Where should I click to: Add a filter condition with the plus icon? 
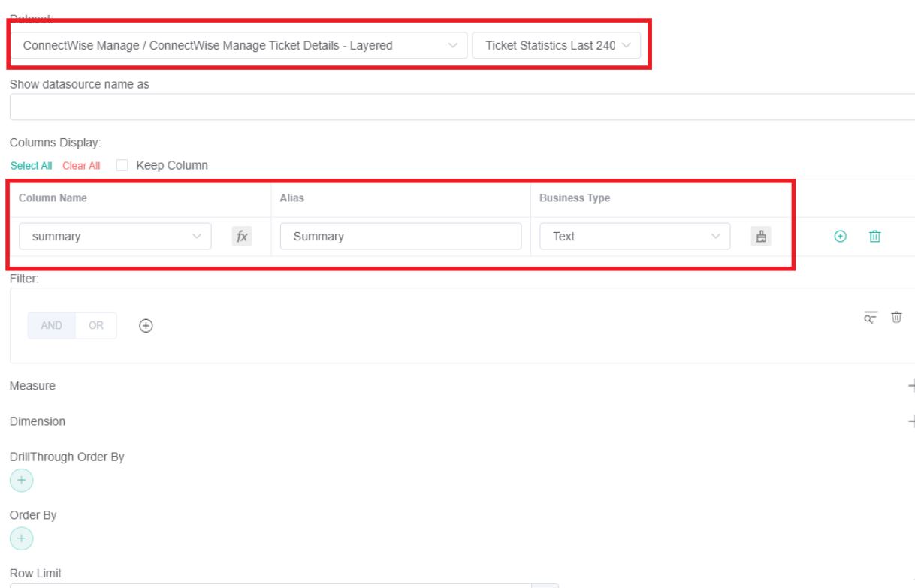point(146,326)
